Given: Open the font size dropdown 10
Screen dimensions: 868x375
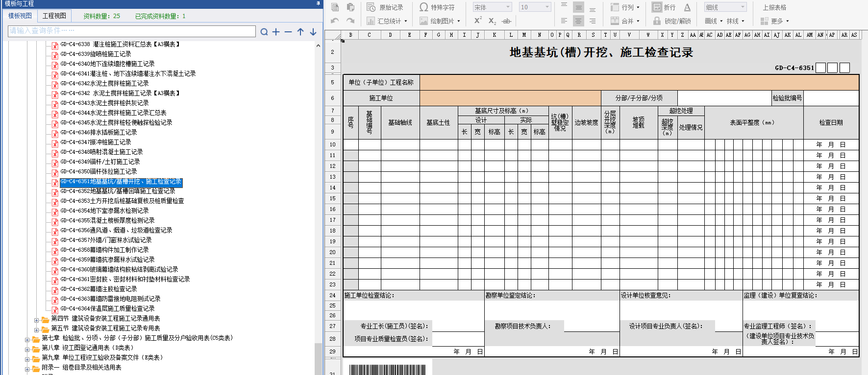Looking at the screenshot, I should (535, 7).
